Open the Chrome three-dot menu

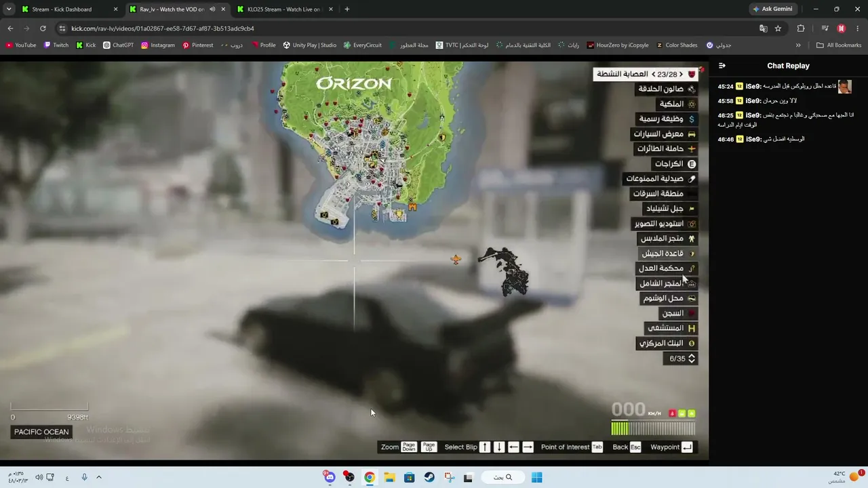point(857,28)
